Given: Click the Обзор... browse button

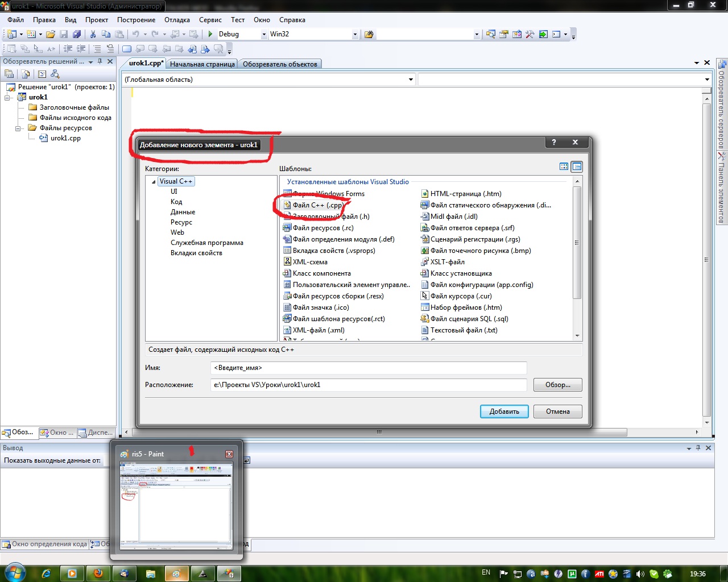Looking at the screenshot, I should (558, 385).
